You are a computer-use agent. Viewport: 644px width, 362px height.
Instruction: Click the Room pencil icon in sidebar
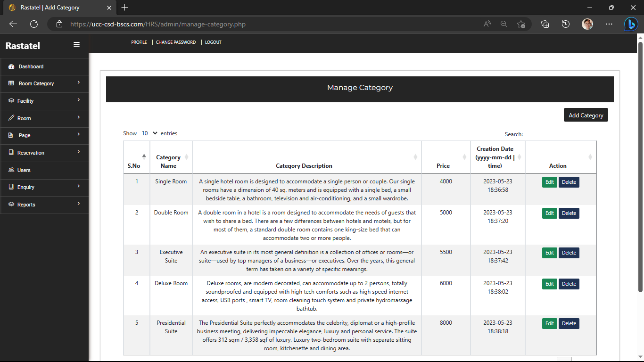(10, 118)
